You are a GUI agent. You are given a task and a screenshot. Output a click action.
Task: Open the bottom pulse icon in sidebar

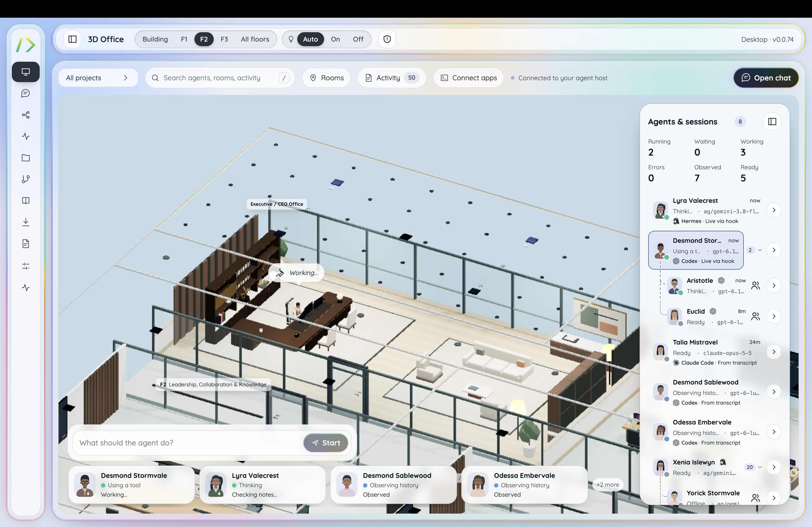(26, 288)
